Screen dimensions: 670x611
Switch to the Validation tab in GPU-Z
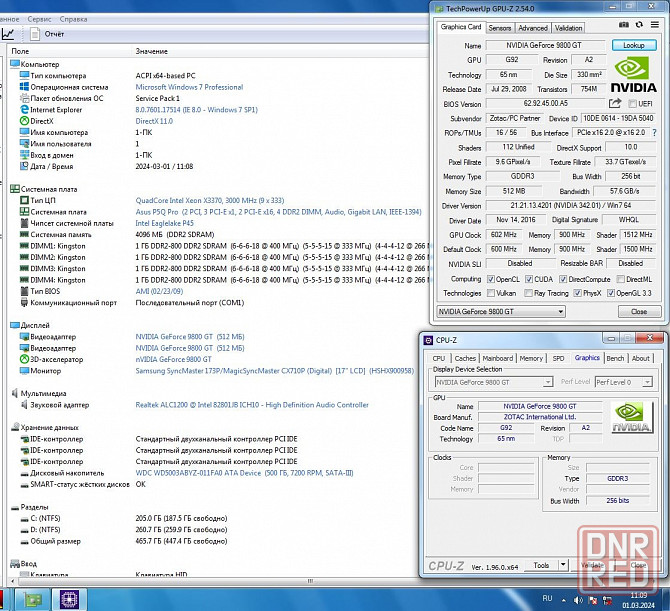click(568, 28)
